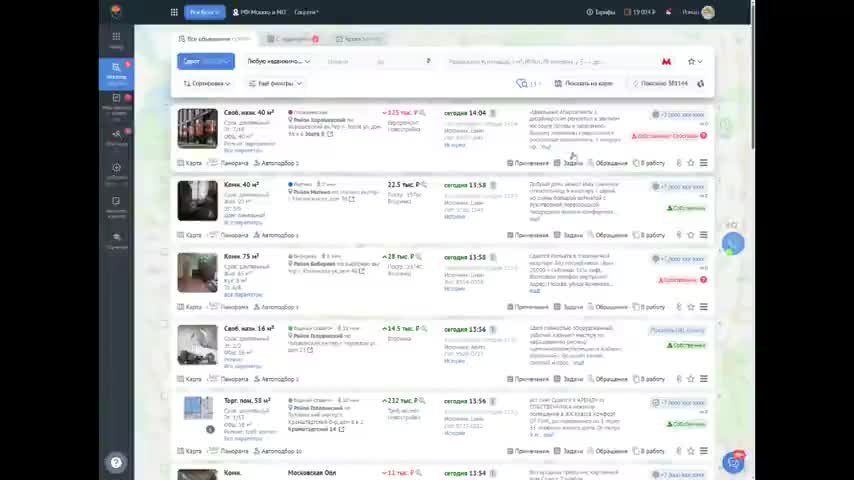Viewport: 854px width, 480px height.
Task: Click 'Карта' under 'Своб. назн. 40 м²' listing
Action: click(x=190, y=163)
